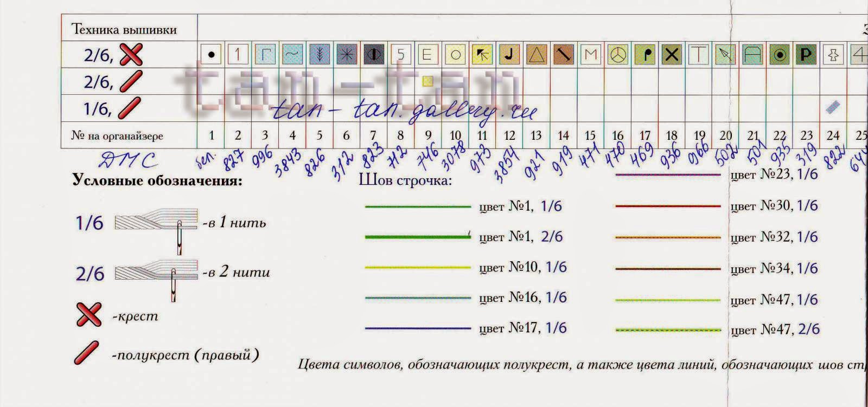Click the '-в 2 нити' caption
Viewport: 868px width, 407px height.
coord(237,272)
